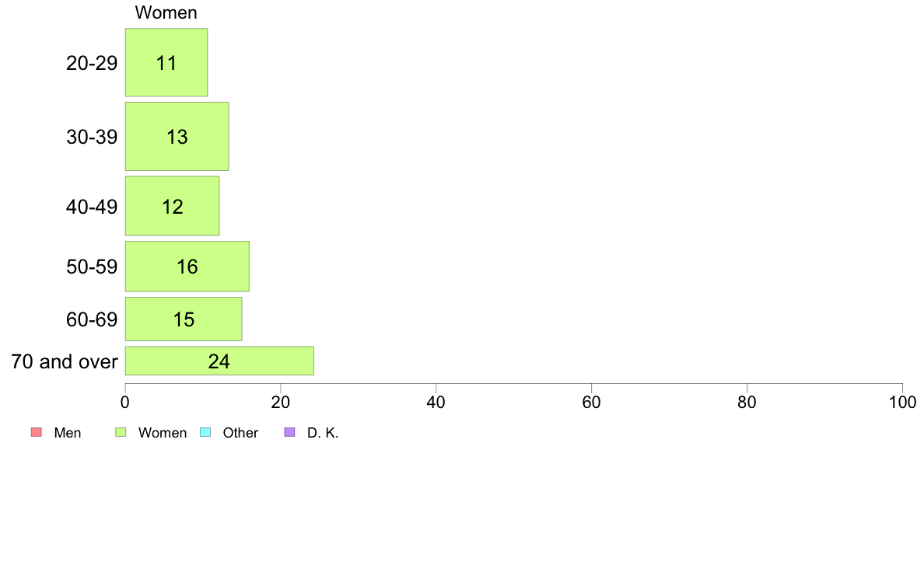Image resolution: width=924 pixels, height=572 pixels.
Task: Click the 20-29 age group label
Action: (x=92, y=63)
